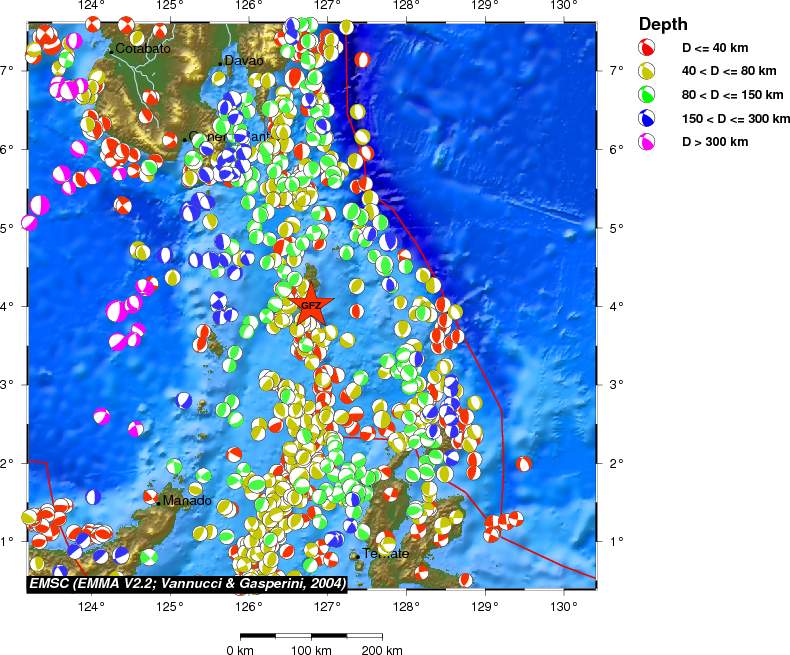
Task: Click the 4° latitude label on the left axis
Action: 7,306
